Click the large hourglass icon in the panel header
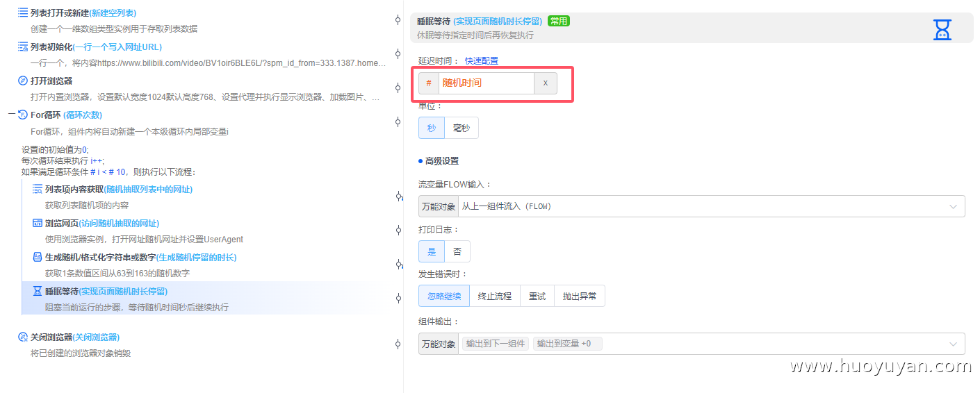This screenshot has width=980, height=393. point(942,29)
